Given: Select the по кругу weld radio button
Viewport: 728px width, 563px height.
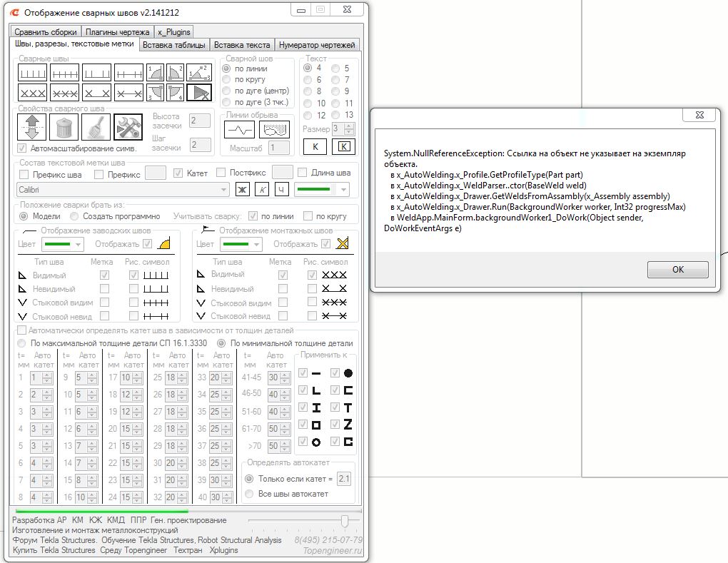Looking at the screenshot, I should [x=227, y=80].
